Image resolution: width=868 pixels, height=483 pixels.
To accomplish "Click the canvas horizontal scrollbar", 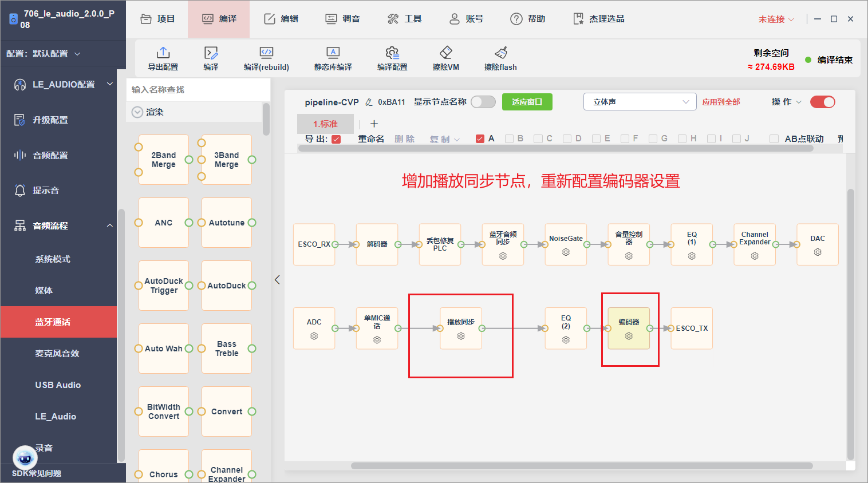I will (581, 466).
